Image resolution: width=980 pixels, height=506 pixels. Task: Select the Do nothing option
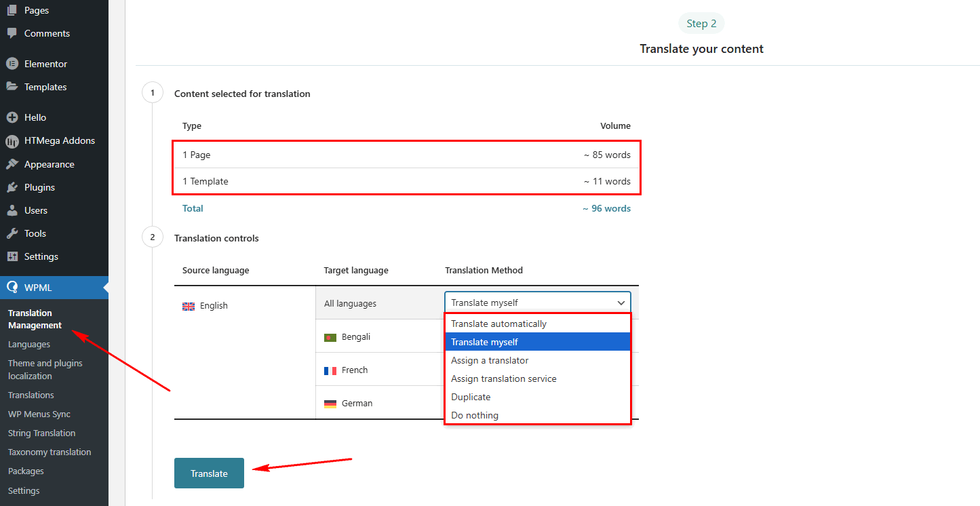tap(475, 415)
